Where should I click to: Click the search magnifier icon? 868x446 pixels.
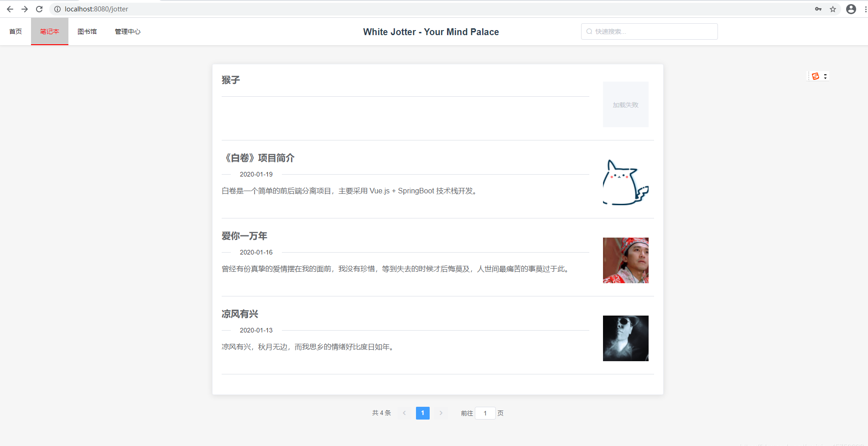point(589,31)
